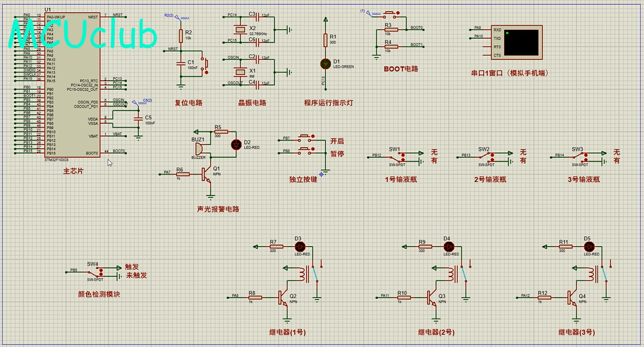This screenshot has width=644, height=347.
Task: Click the 主芯片 label
Action: pos(73,171)
